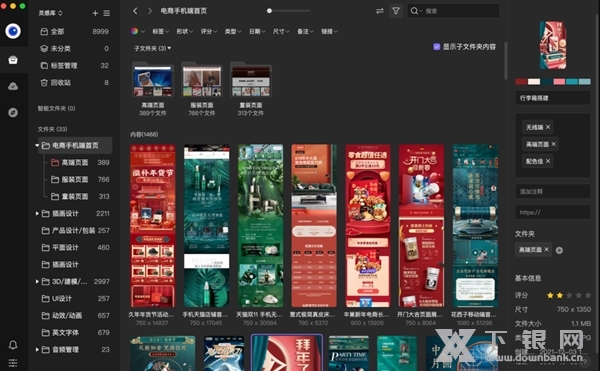Open the cloud sync icon in the sidebar
Image resolution: width=600 pixels, height=371 pixels.
coord(13,86)
